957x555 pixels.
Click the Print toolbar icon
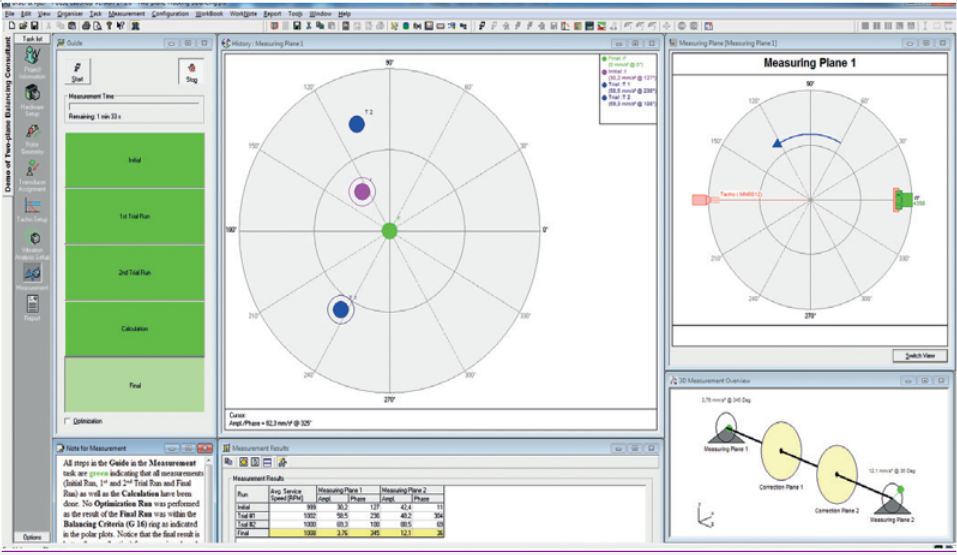pyautogui.click(x=86, y=26)
